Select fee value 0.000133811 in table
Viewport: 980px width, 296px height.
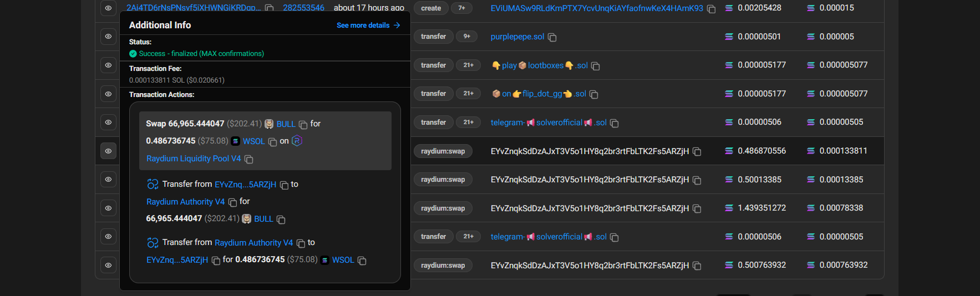[843, 151]
